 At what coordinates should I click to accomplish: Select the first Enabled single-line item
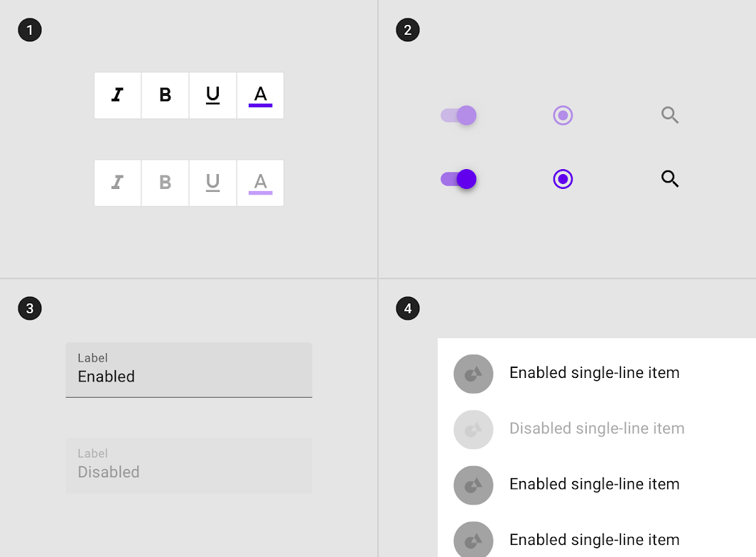(x=596, y=374)
